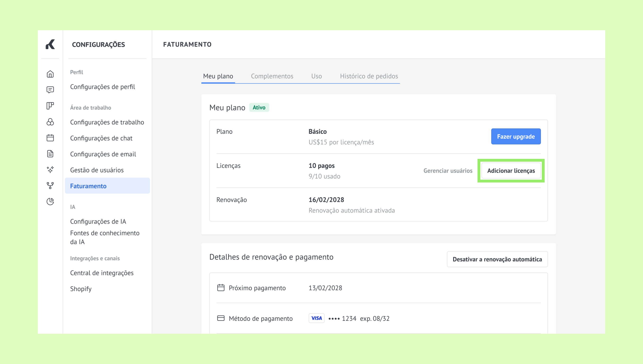Switch to the Histórico de pedidos tab
This screenshot has width=643, height=364.
[x=369, y=76]
